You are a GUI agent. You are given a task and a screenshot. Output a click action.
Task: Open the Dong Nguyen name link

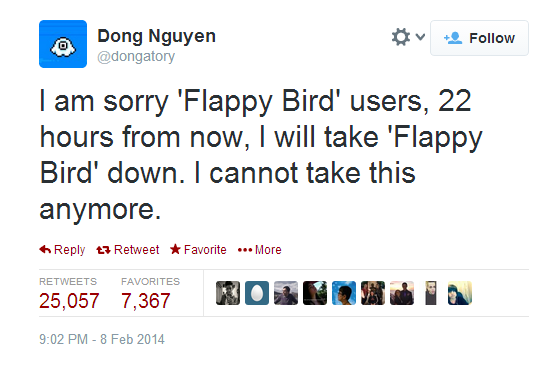click(x=156, y=36)
